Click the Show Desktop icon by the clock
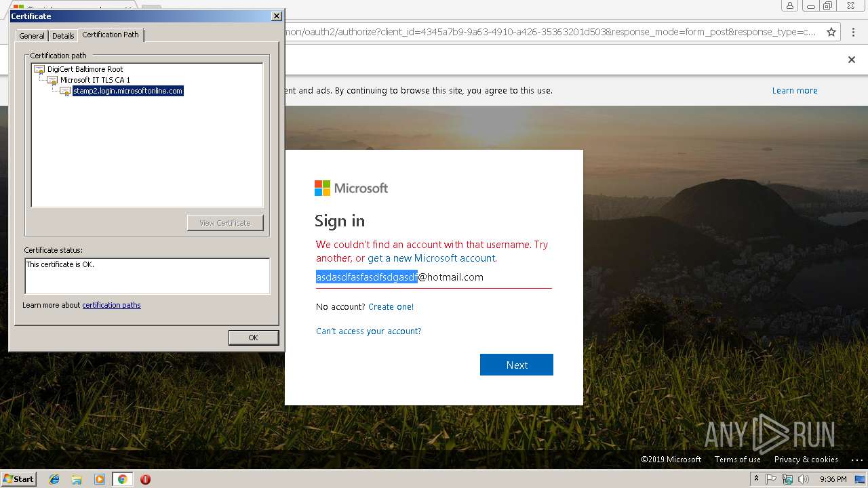868x488 pixels. pos(860,479)
